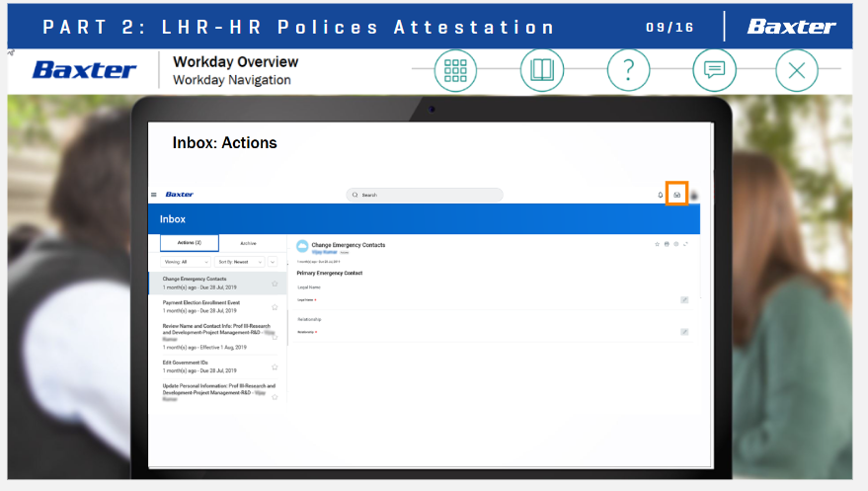Click the magnifier icon in Search

(x=355, y=195)
